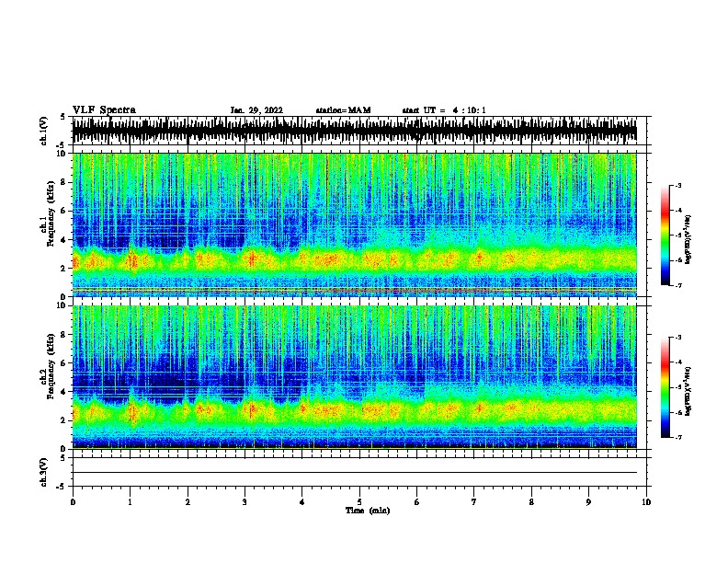Click the date text "Jan. 29, 2022"
The height and width of the screenshot is (563, 728).
[x=256, y=110]
